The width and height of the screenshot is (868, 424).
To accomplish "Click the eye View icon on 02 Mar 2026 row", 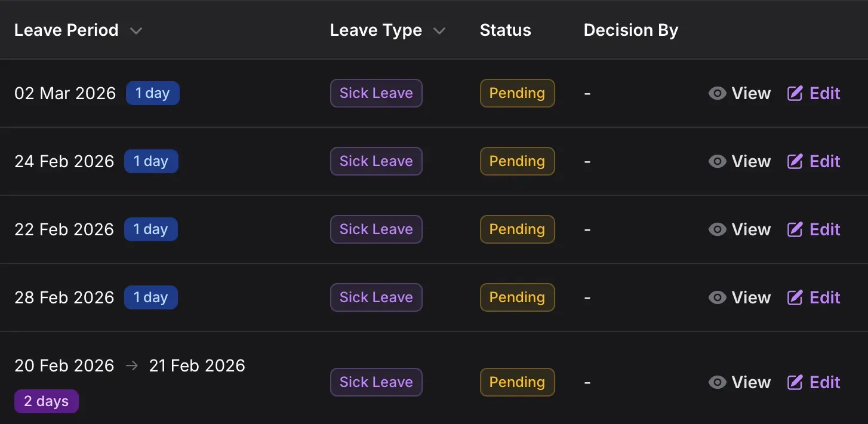I will click(717, 93).
